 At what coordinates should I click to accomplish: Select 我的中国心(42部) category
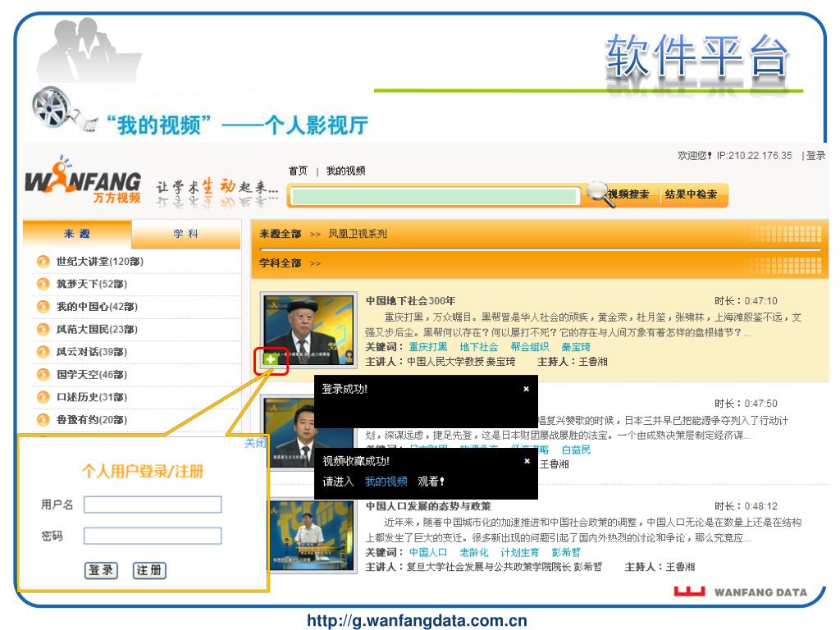(x=97, y=307)
